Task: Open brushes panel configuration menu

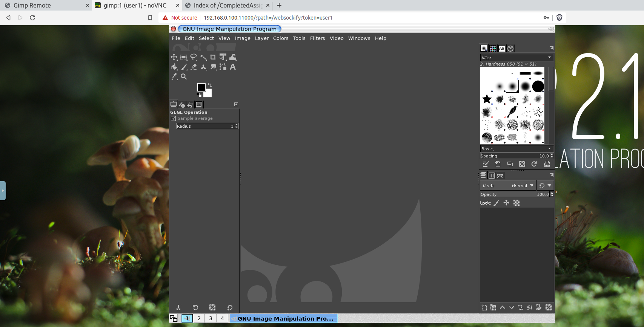Action: point(551,48)
